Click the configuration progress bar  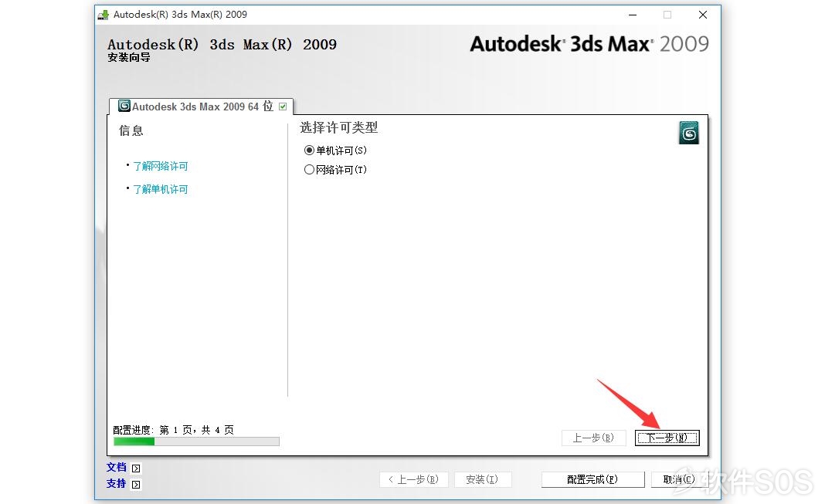(x=196, y=441)
